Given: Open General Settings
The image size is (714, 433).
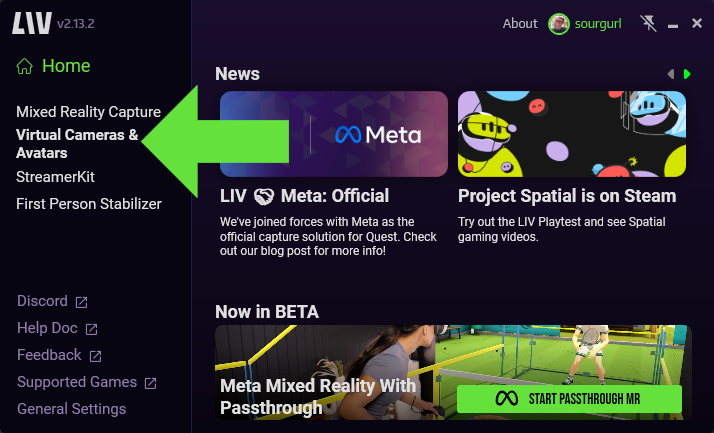Looking at the screenshot, I should [71, 409].
